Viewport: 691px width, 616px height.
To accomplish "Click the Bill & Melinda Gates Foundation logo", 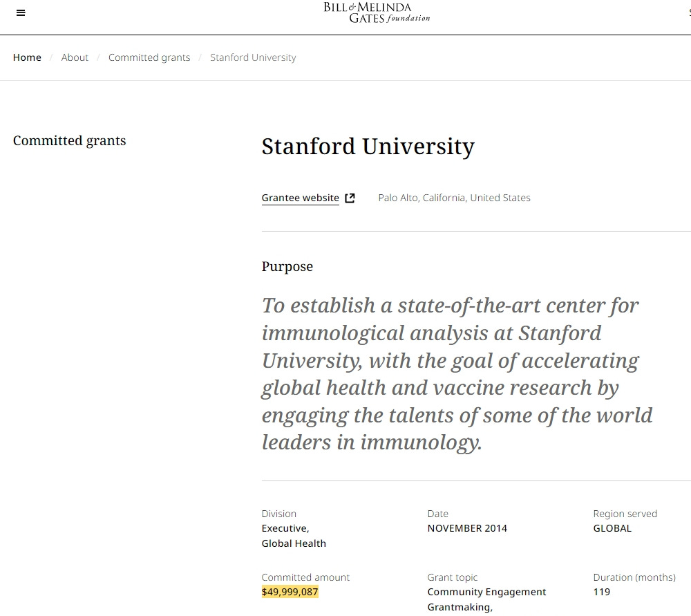I will pos(377,12).
